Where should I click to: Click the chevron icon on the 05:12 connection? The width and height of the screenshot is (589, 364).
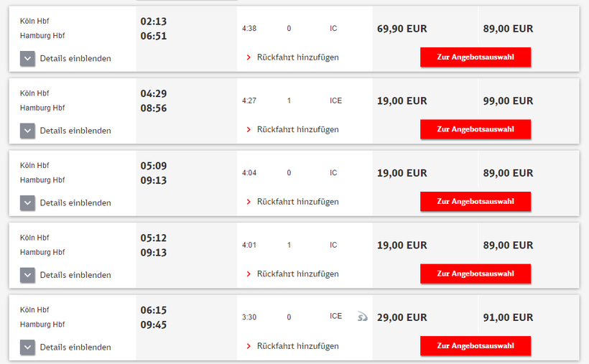pos(27,275)
